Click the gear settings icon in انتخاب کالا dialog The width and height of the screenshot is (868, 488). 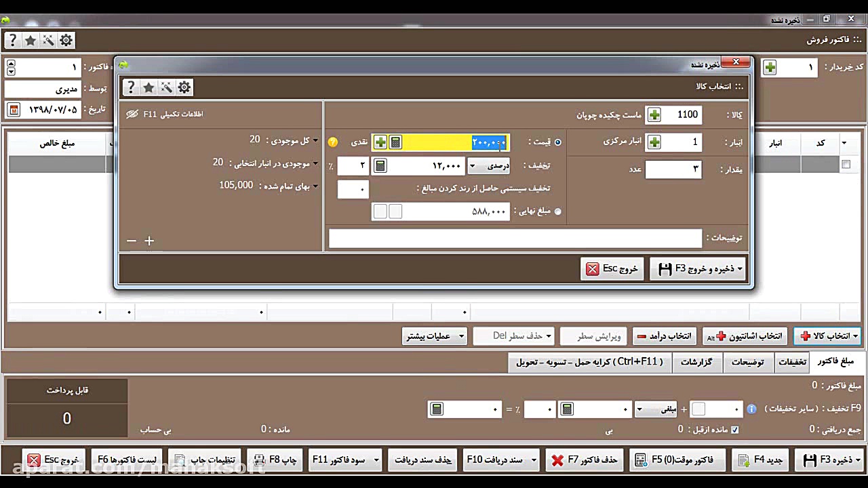pos(184,87)
